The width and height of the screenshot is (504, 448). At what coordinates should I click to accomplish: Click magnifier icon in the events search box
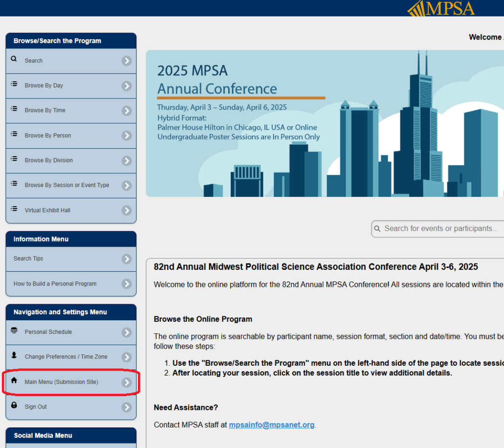tap(377, 229)
